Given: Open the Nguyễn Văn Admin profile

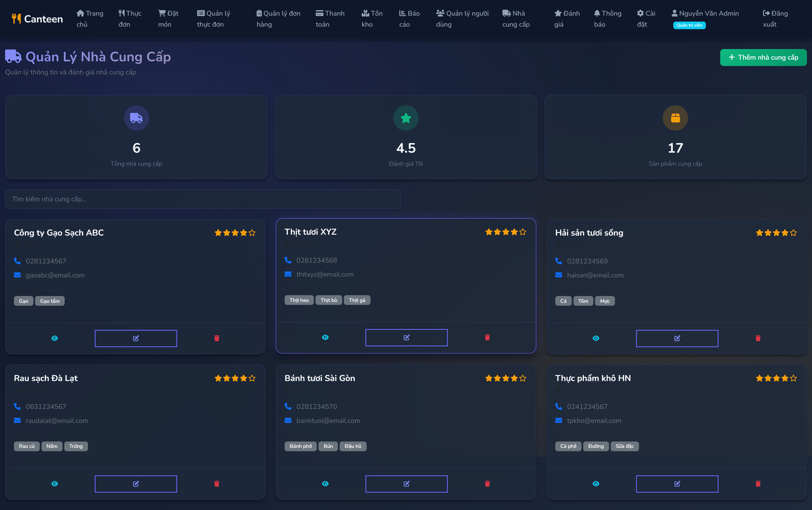Looking at the screenshot, I should click(x=705, y=19).
